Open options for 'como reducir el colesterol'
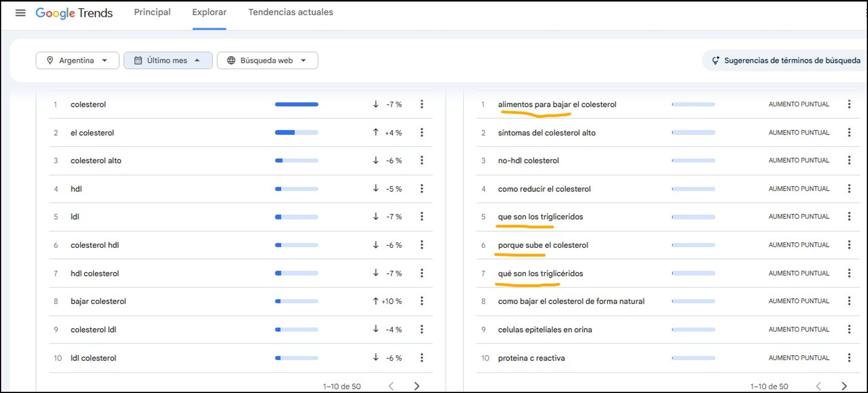 pos(849,189)
